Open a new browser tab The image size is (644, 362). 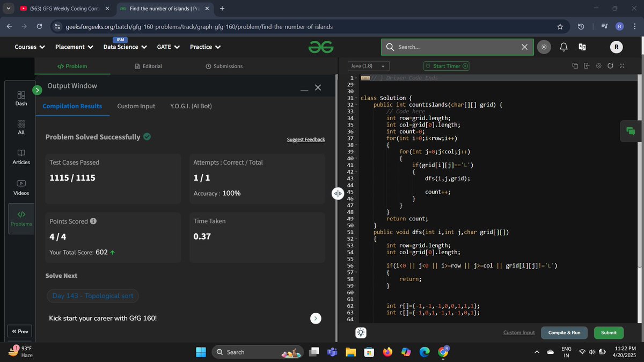222,9
